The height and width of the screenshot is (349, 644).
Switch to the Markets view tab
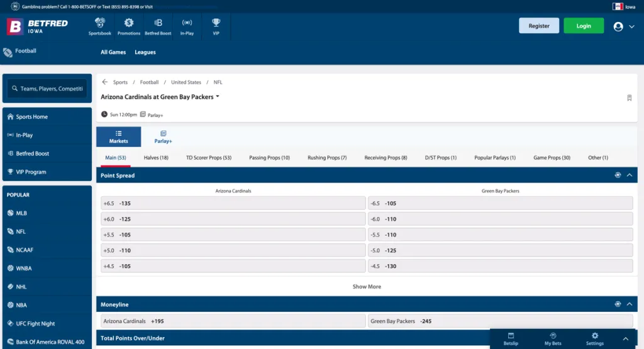tap(119, 136)
